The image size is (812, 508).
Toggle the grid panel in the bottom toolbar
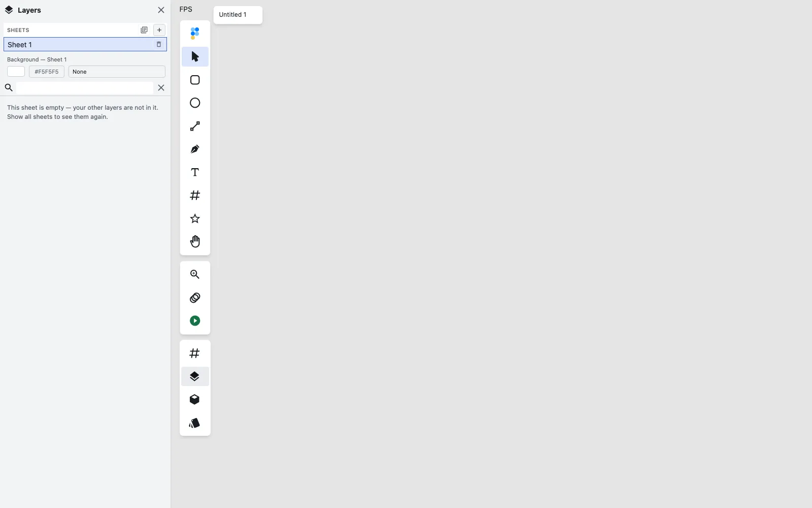[x=194, y=353]
